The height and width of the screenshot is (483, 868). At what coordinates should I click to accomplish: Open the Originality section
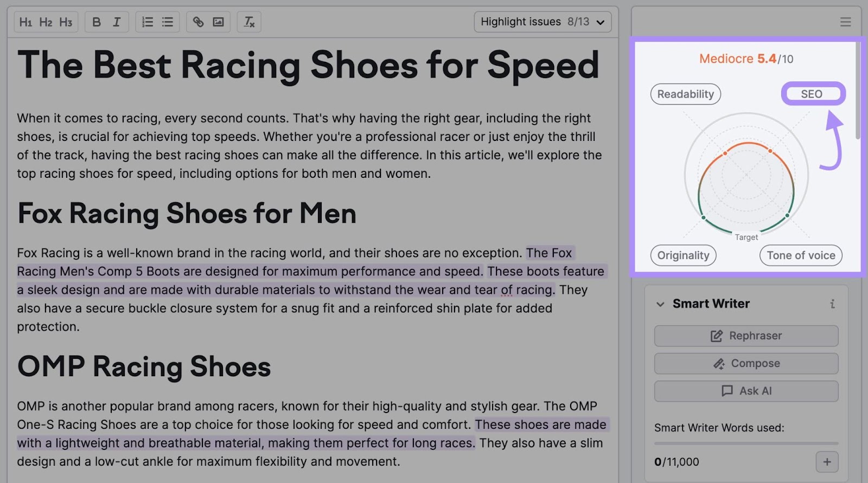coord(683,255)
